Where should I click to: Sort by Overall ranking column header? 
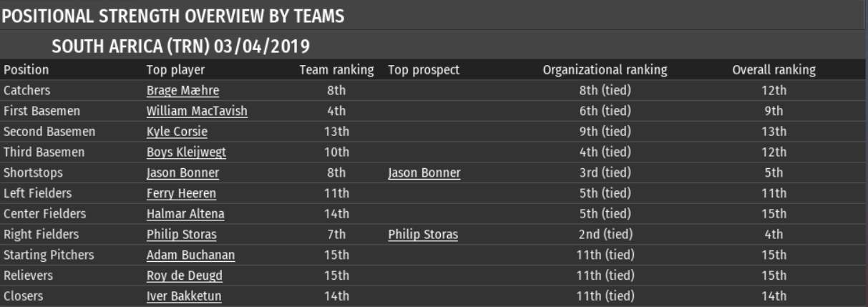click(x=774, y=70)
